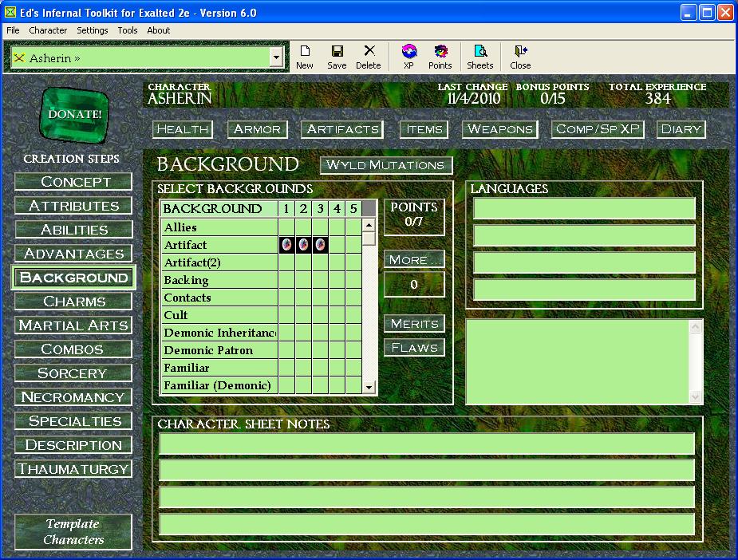738x560 pixels.
Task: Open the Flaws list
Action: click(414, 348)
